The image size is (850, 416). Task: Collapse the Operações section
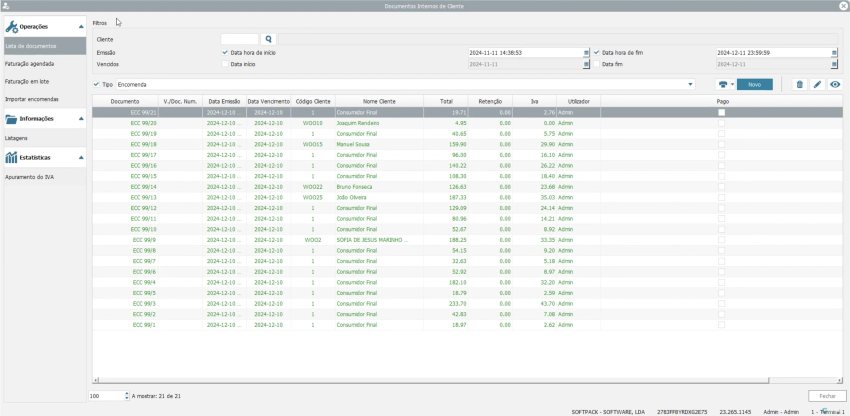[80, 26]
